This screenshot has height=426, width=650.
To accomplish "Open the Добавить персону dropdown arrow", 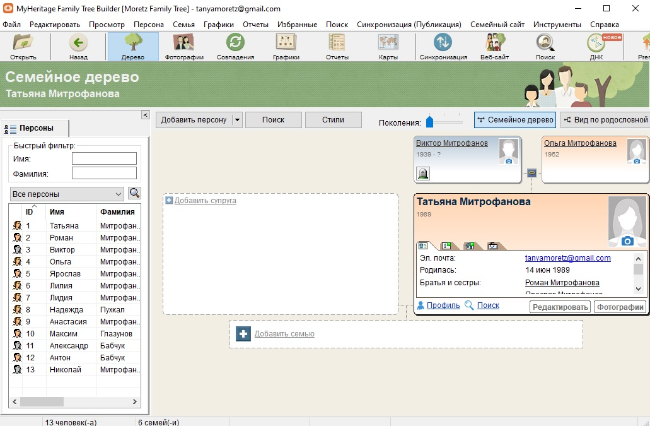I will pos(237,120).
